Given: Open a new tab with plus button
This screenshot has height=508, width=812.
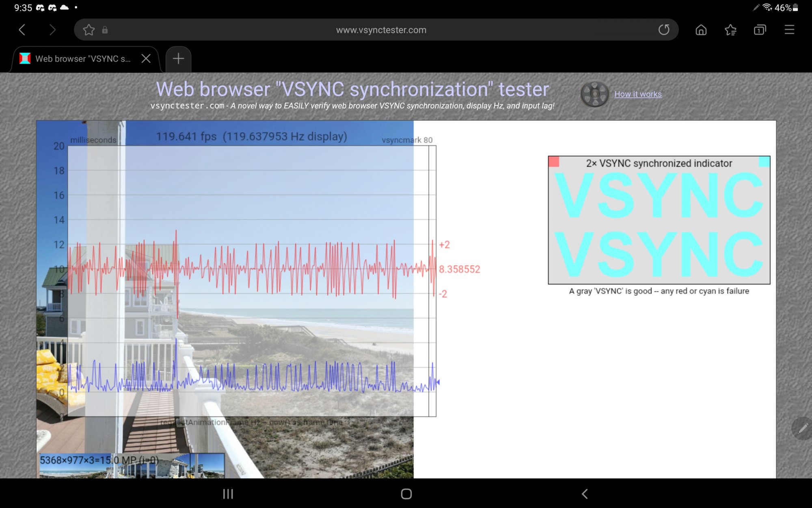Looking at the screenshot, I should [x=178, y=58].
